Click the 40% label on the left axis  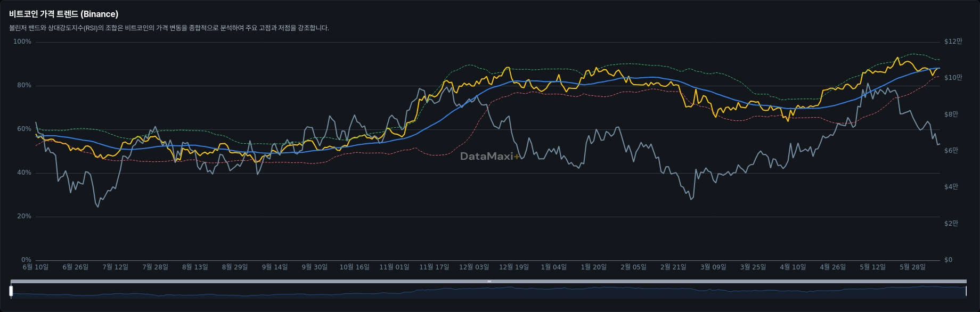coord(24,173)
